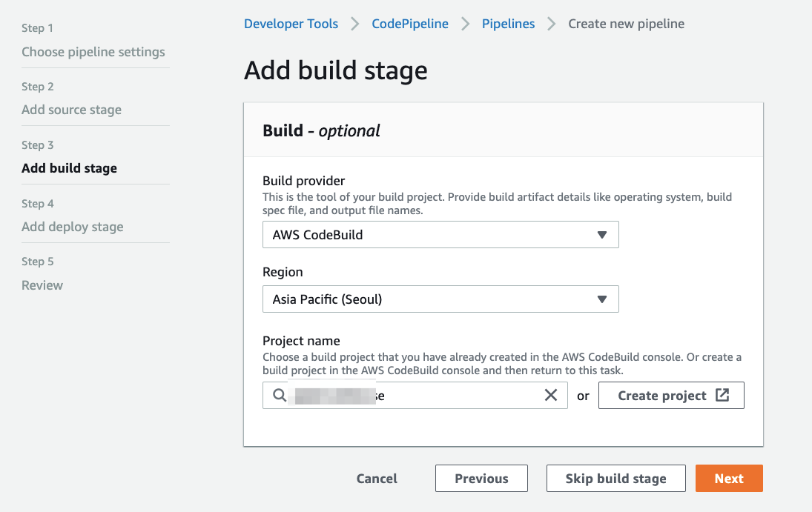Go back with the Previous button
The height and width of the screenshot is (512, 812).
point(481,479)
